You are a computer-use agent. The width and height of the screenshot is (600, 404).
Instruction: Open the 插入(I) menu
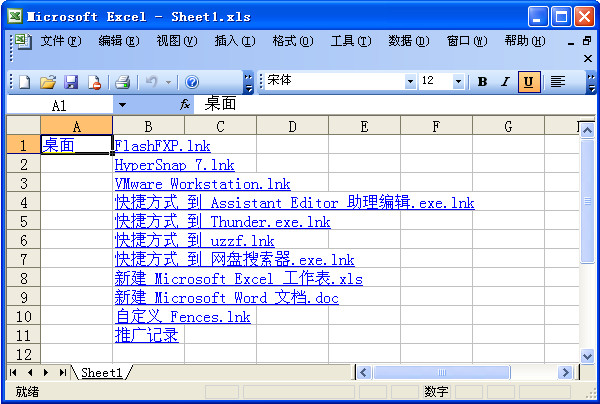[235, 41]
